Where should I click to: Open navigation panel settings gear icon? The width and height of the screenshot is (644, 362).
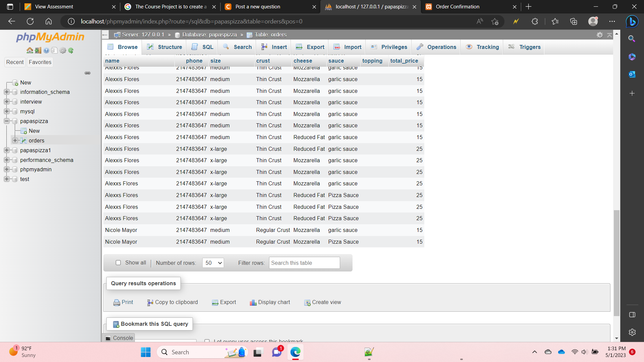pyautogui.click(x=63, y=51)
